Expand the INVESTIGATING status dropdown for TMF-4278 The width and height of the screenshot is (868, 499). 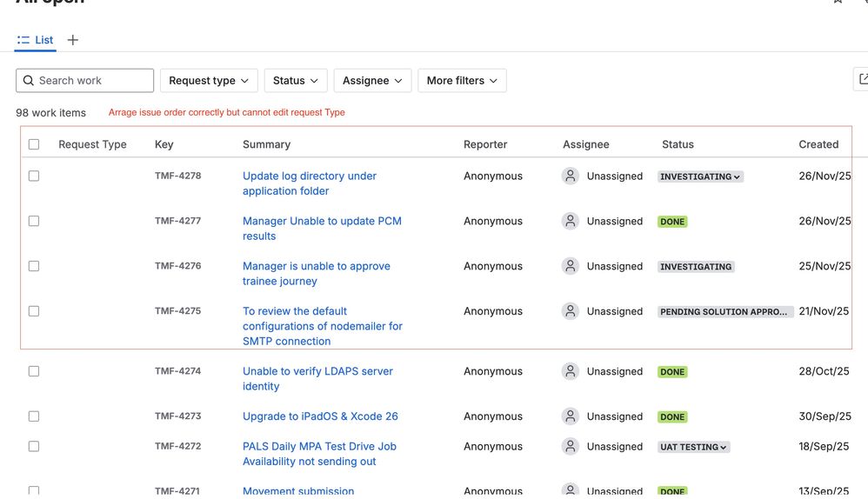pyautogui.click(x=700, y=176)
